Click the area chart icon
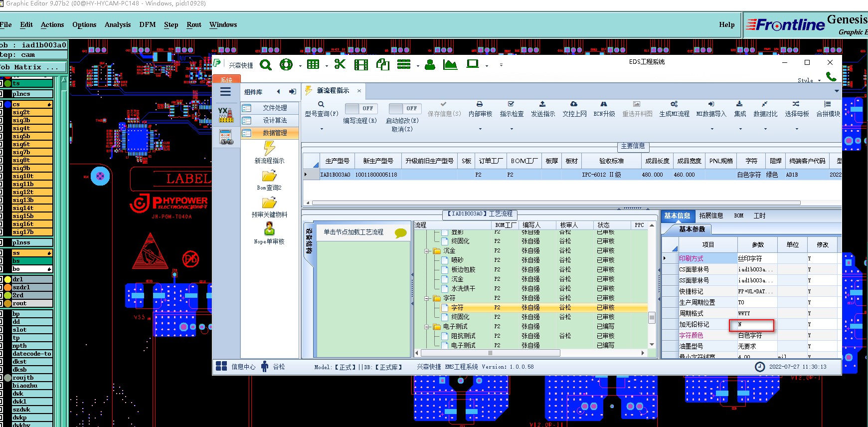 click(450, 64)
